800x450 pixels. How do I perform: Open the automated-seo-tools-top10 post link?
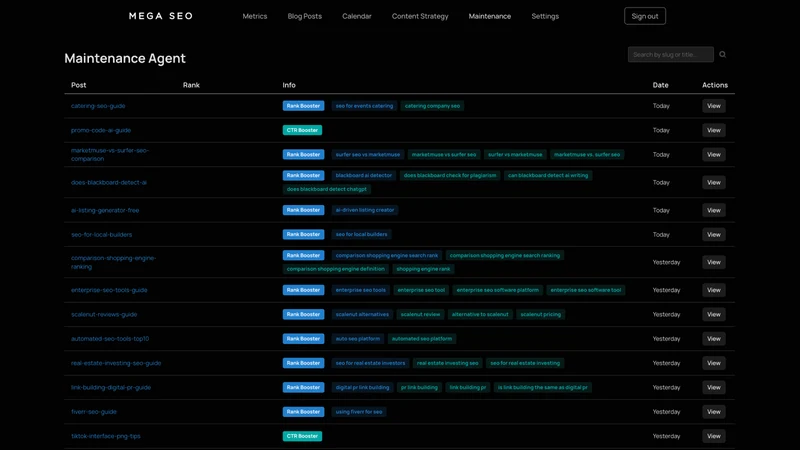[x=110, y=339]
